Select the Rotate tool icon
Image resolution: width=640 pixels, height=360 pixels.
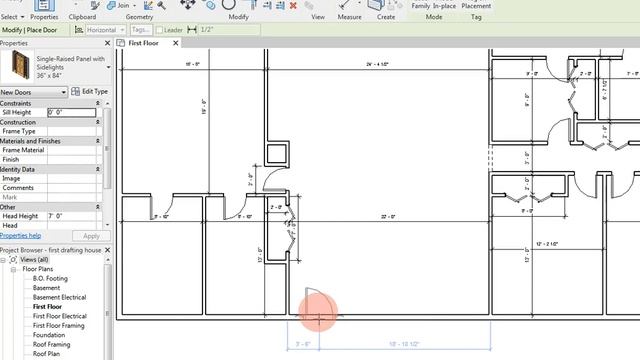229,4
